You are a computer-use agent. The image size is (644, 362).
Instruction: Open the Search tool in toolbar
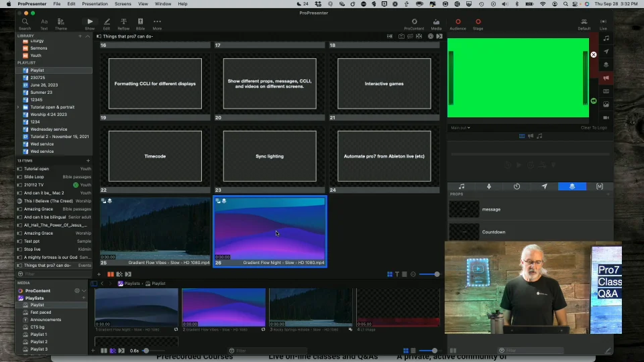25,24
